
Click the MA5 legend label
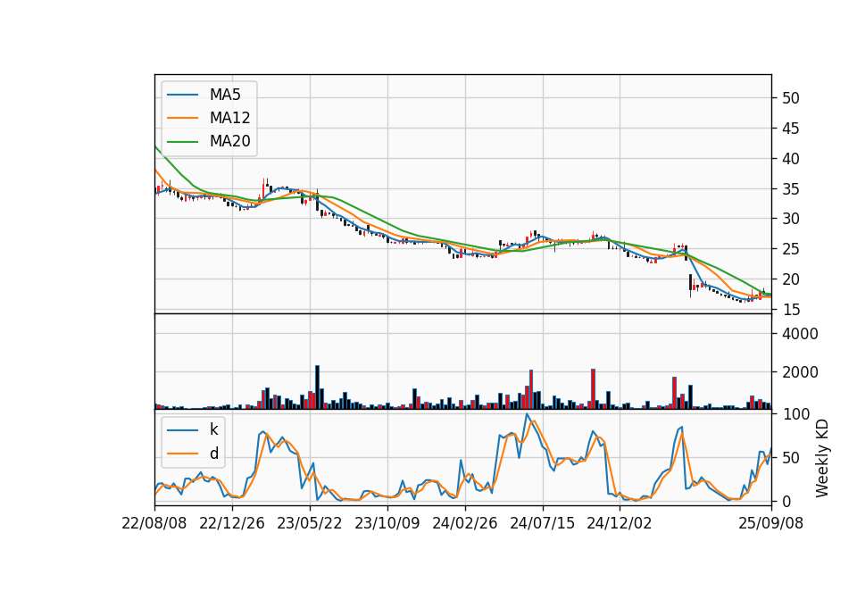[225, 95]
